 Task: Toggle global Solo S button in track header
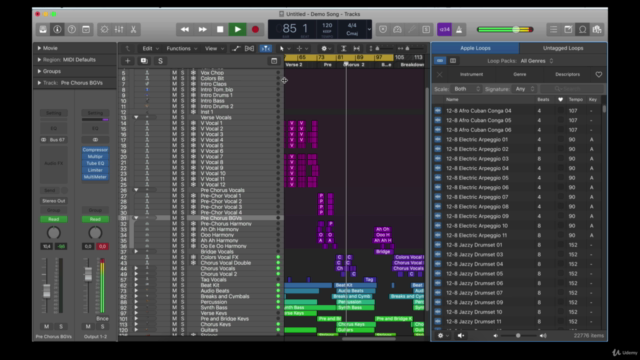pyautogui.click(x=160, y=61)
